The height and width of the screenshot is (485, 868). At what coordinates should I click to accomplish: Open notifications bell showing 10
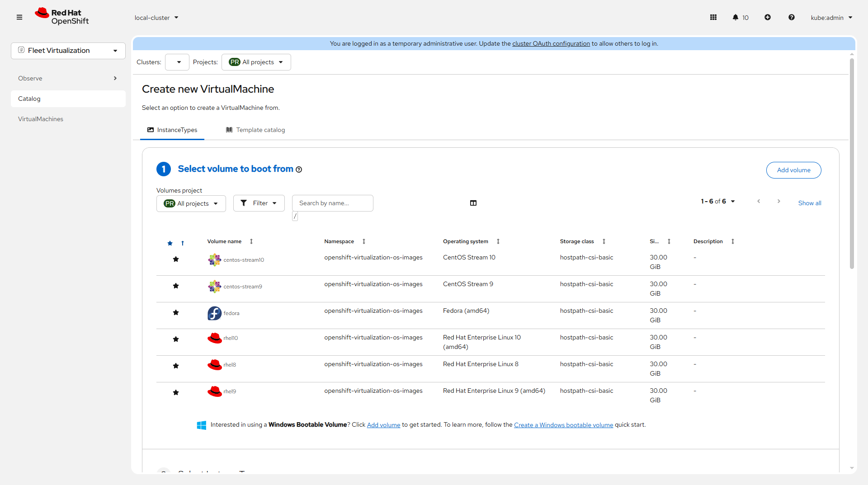coord(741,18)
